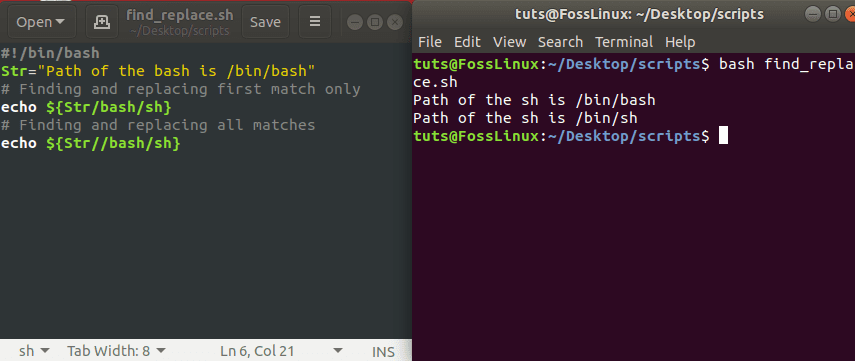Expand the Ln 6, Col 21 position dropdown
This screenshot has height=361, width=855.
coord(282,351)
